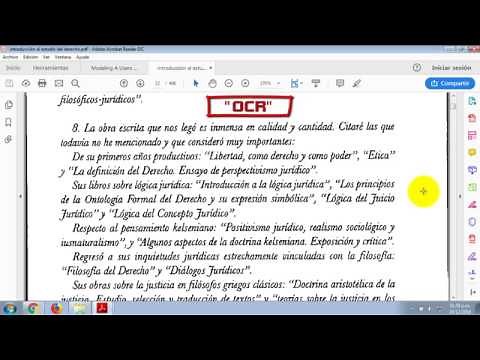Viewport: 480px width, 360px height.
Task: Click the first icon in right tools pane
Action: point(472,101)
